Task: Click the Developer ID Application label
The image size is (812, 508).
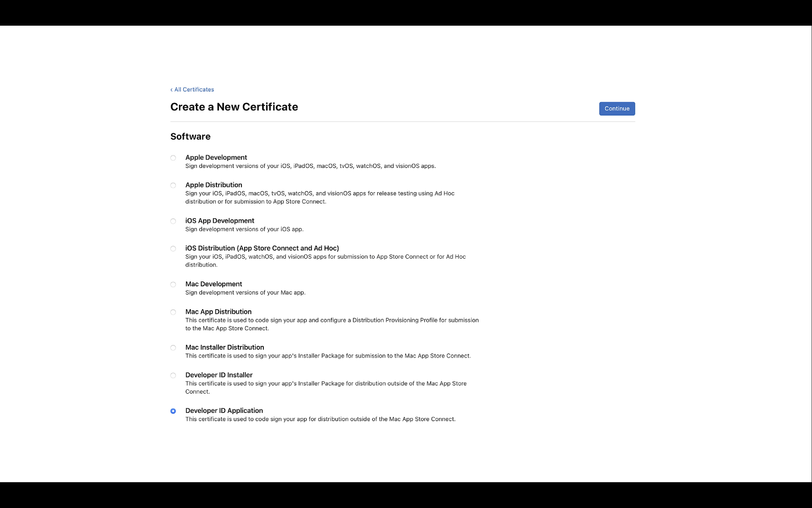Action: 224,410
